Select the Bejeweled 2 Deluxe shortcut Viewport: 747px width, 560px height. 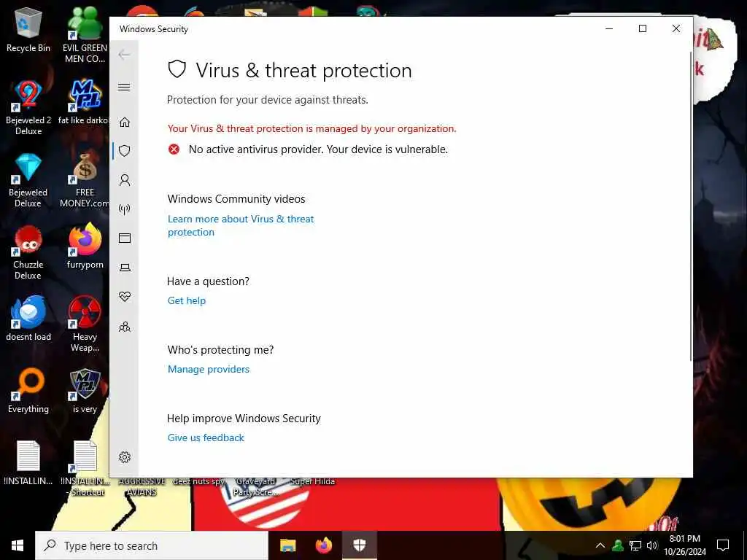coord(28,106)
